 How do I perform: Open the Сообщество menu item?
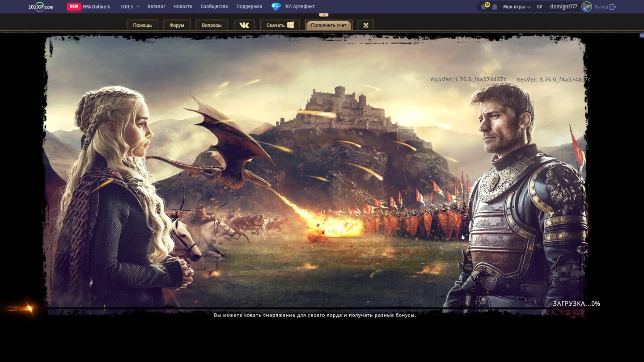214,7
